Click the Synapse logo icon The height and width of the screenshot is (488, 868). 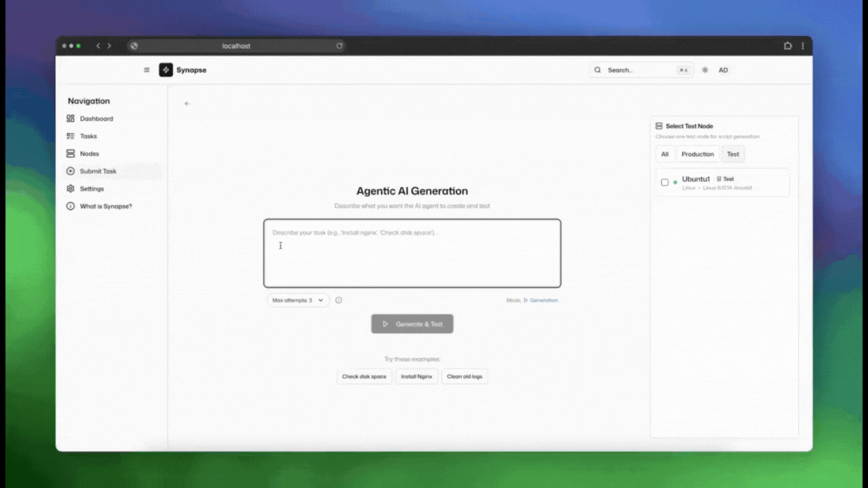pyautogui.click(x=166, y=70)
